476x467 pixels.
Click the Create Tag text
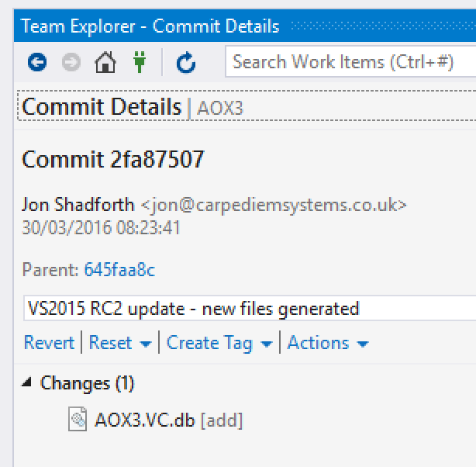click(x=209, y=343)
